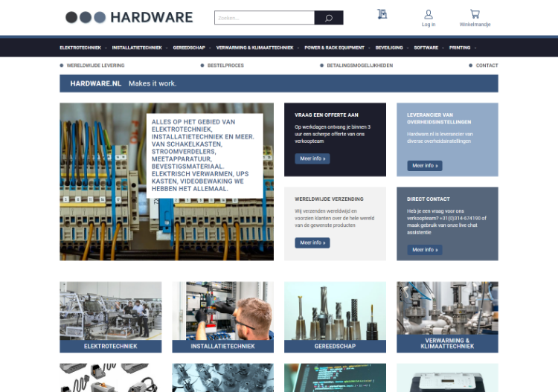
Task: Click the Gereedschap tile label
Action: [335, 347]
